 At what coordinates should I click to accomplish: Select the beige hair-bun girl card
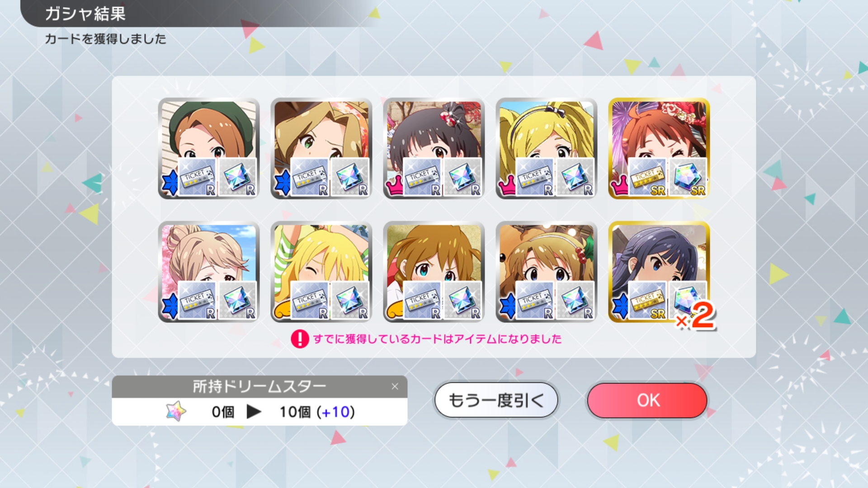point(209,272)
